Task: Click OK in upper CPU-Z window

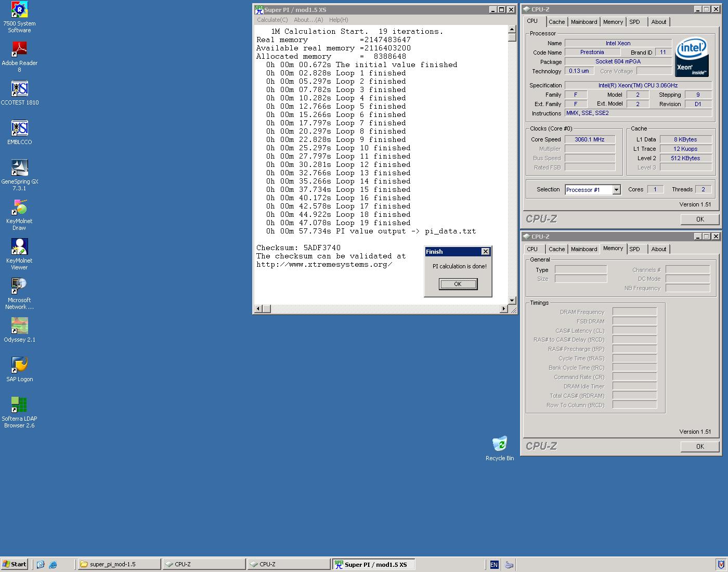Action: (x=700, y=219)
